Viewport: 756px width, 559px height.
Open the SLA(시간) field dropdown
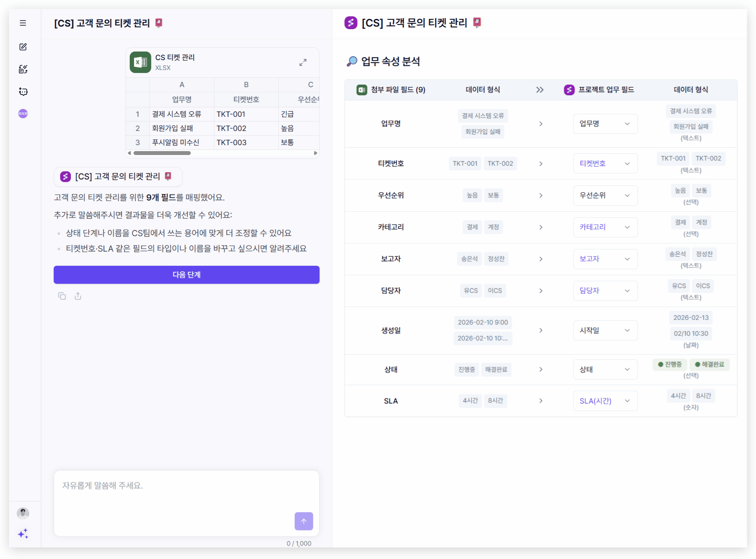tap(605, 401)
